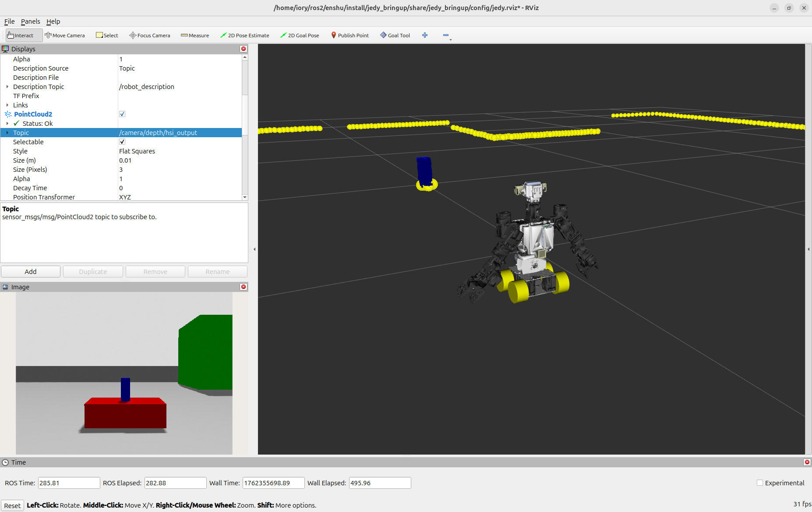Click the ROS Time input field
The height and width of the screenshot is (512, 812).
coord(69,483)
